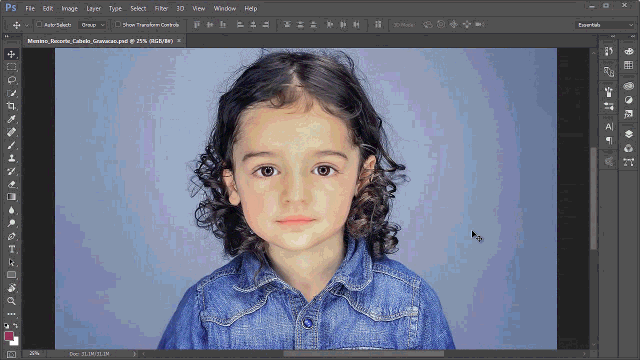
Task: Select the Quick Selection tool
Action: 11,93
